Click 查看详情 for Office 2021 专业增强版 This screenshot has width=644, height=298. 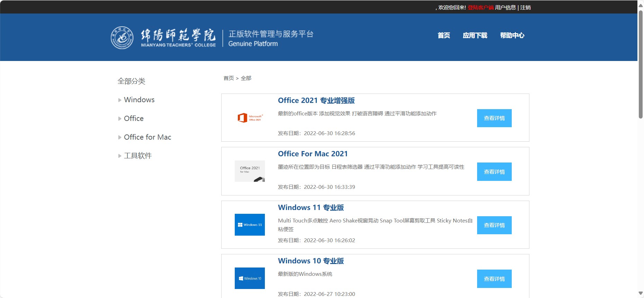[494, 118]
